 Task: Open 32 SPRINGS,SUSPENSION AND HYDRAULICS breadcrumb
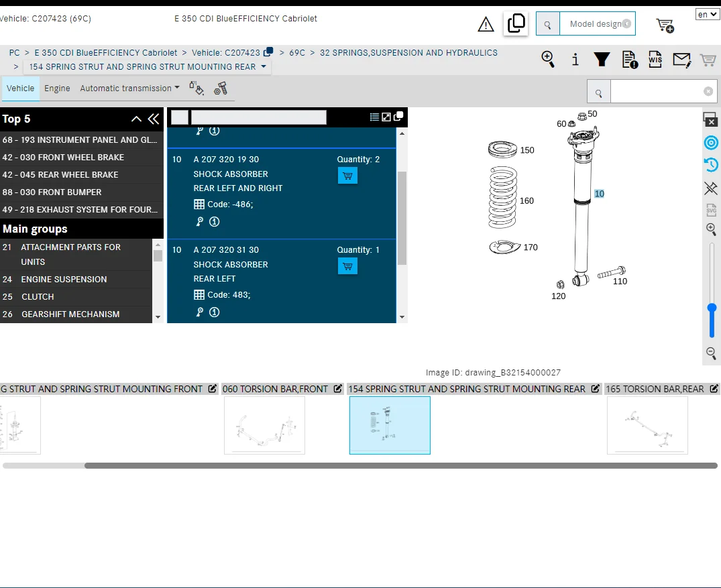pos(408,53)
